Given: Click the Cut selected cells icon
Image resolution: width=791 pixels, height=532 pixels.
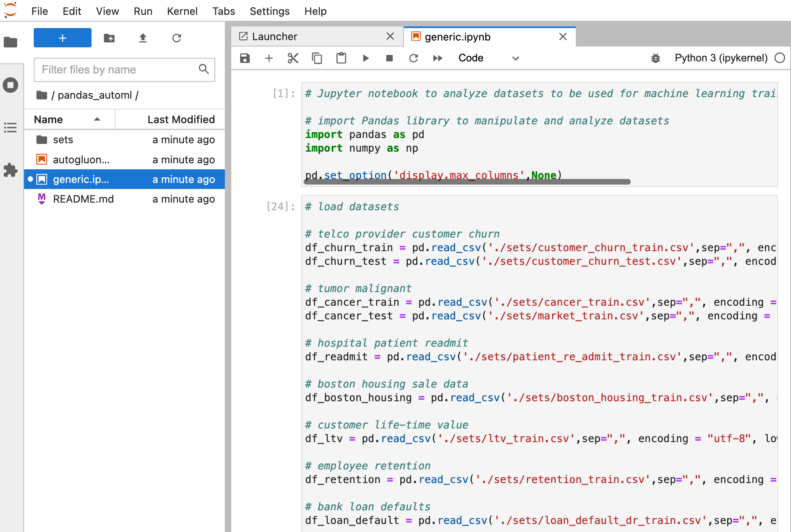Looking at the screenshot, I should 292,58.
